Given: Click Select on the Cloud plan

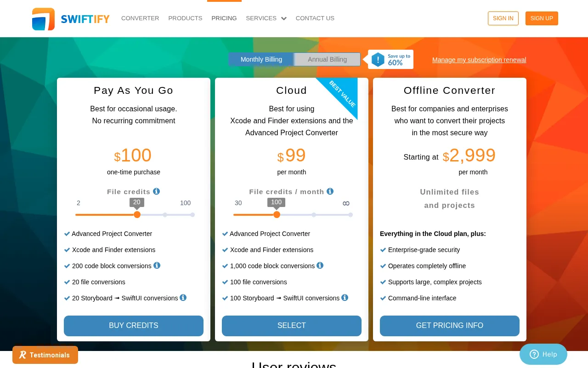Looking at the screenshot, I should coord(292,326).
